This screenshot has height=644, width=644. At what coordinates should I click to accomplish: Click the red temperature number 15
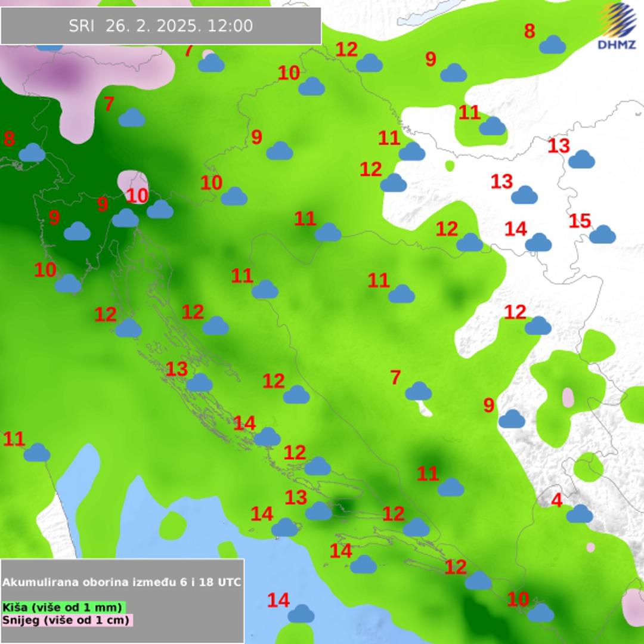tap(580, 221)
